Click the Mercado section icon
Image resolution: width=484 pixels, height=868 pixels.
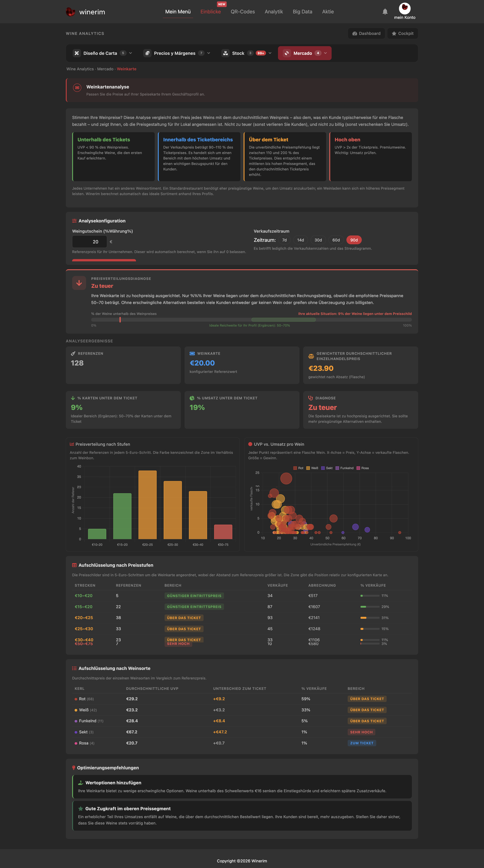tap(287, 53)
